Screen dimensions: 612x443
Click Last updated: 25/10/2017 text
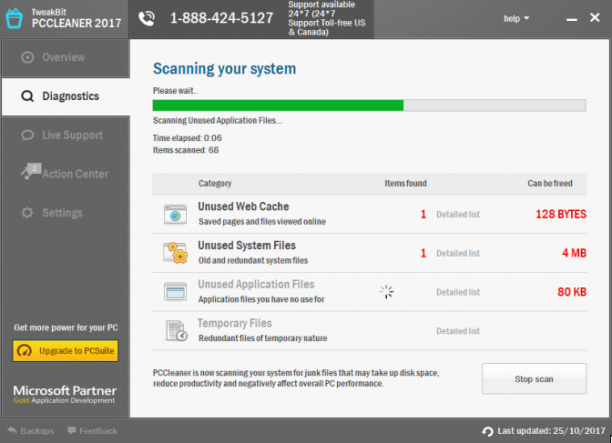click(551, 431)
